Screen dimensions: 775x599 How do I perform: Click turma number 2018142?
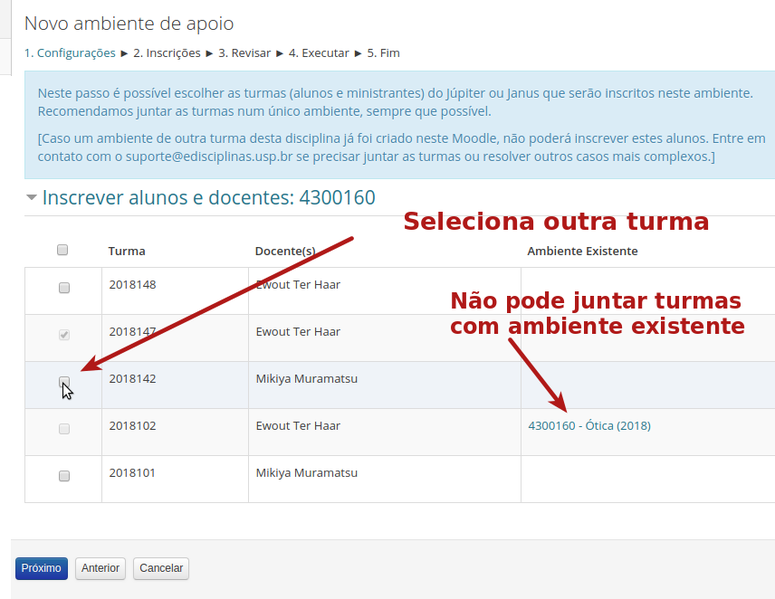132,379
